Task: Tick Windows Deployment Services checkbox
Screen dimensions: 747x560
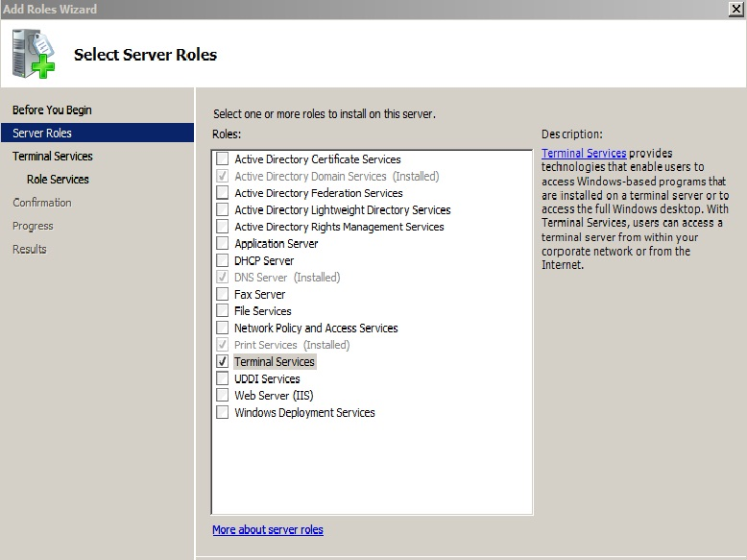Action: (222, 412)
